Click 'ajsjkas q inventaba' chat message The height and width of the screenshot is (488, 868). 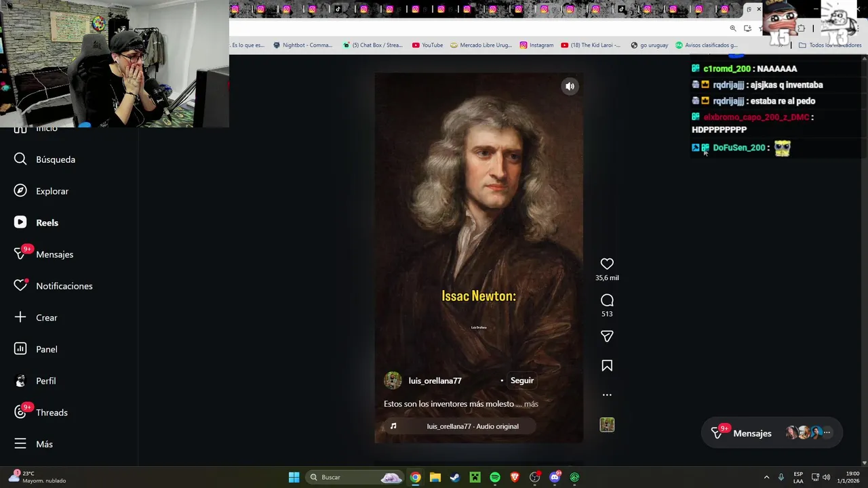coord(787,85)
